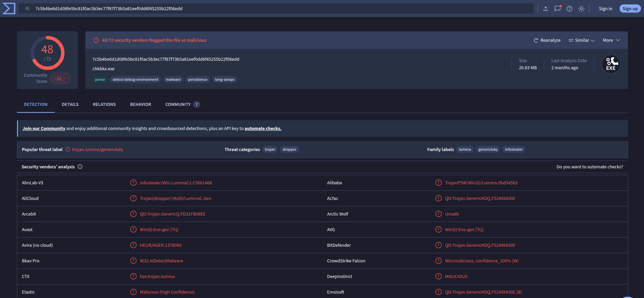This screenshot has height=298, width=644.
Task: Follow the Join our Community link
Action: coord(44,129)
